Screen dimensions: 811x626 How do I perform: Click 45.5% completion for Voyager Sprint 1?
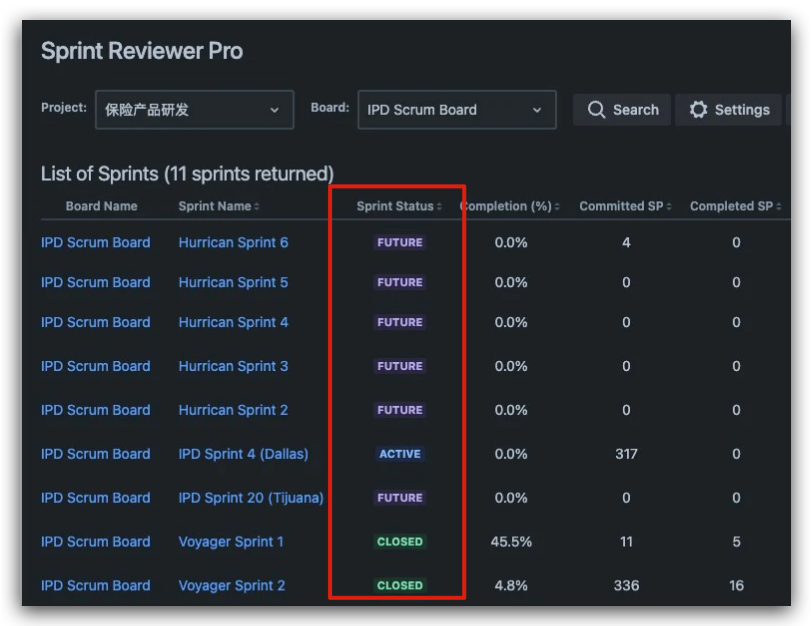(511, 542)
